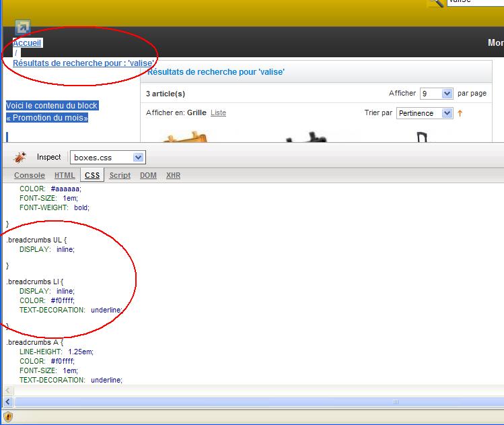The image size is (504, 425).
Task: Click the blue horizontal scrollbar thumb
Action: coord(259,402)
